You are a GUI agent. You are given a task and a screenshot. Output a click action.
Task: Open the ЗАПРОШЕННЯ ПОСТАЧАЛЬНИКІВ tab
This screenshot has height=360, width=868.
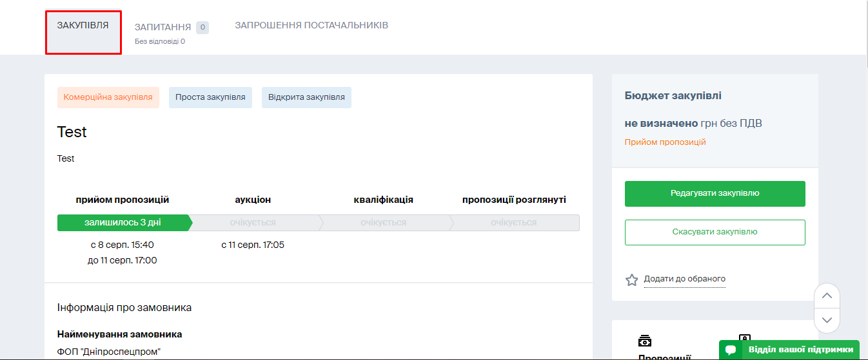(x=311, y=26)
